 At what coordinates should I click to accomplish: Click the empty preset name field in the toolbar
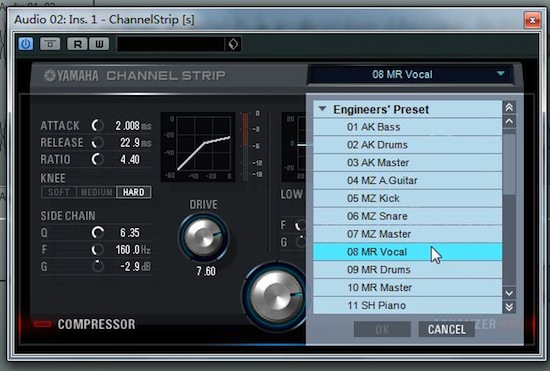point(171,44)
